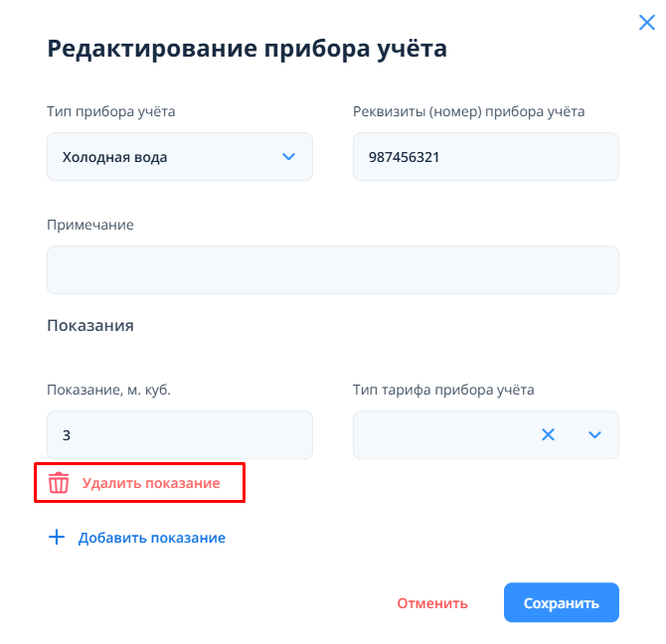Click into the Примечание text field
Viewport: 666px width, 644px height.
[x=332, y=270]
